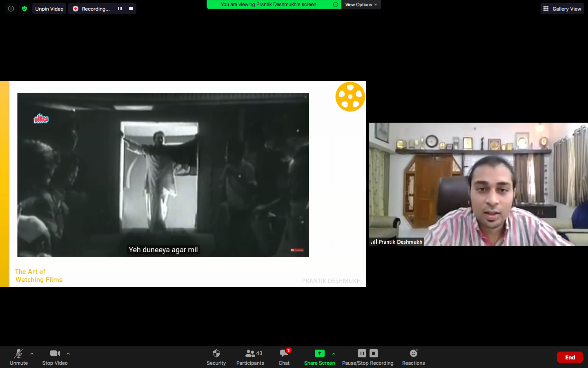Stop the recording from the bottom toolbar
This screenshot has width=588, height=368.
pos(374,353)
